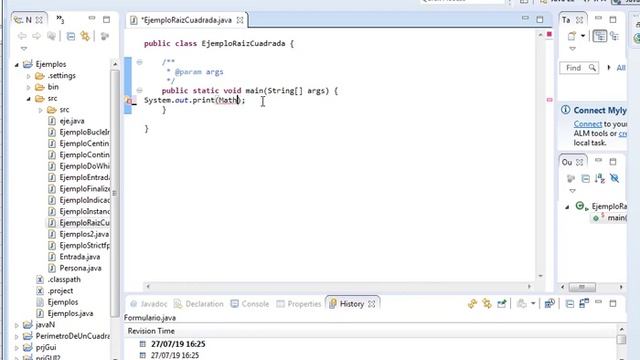Expand the nested src folder
This screenshot has height=360, width=640.
[x=40, y=110]
